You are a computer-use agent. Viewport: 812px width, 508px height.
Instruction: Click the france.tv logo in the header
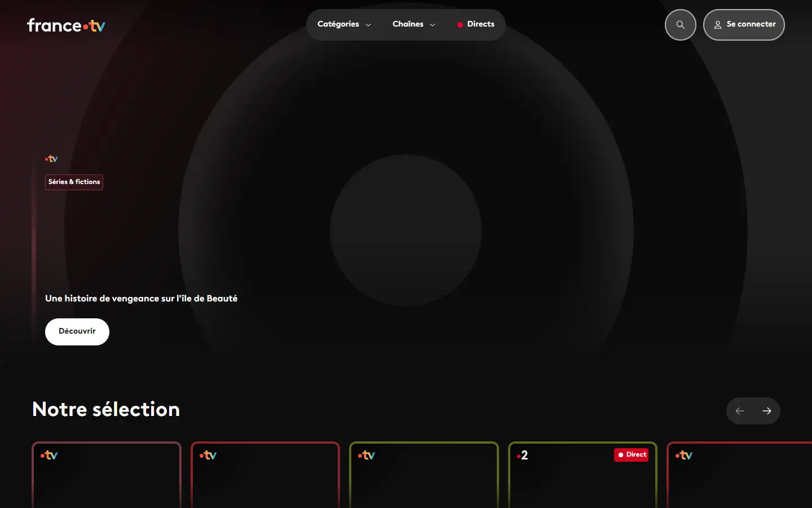66,25
